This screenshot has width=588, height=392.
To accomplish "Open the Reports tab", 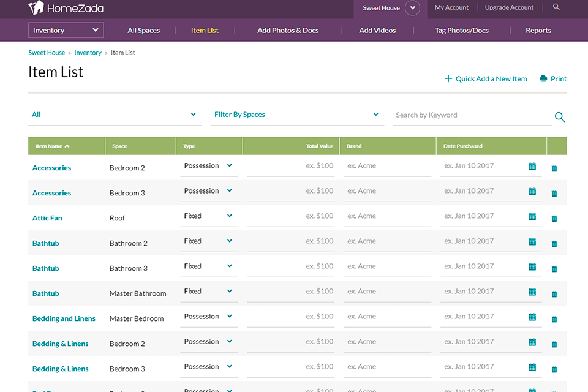I will 538,31.
